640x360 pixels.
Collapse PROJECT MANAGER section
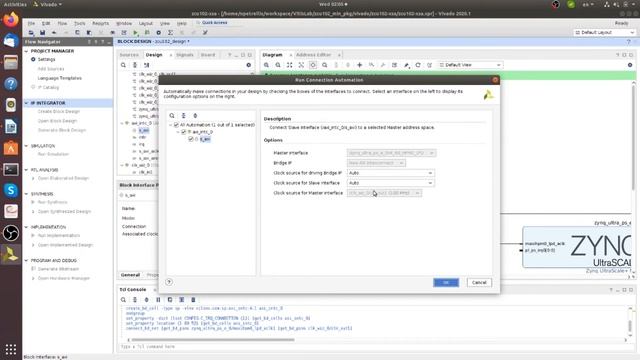tap(27, 51)
